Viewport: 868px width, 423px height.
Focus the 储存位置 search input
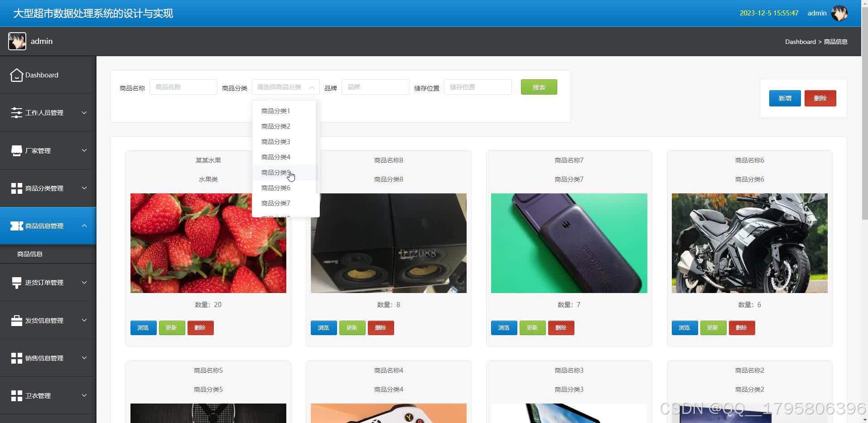pos(478,87)
